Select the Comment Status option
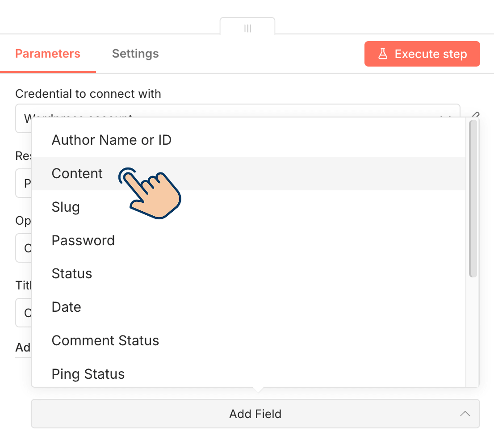This screenshot has width=494, height=448. (x=105, y=341)
